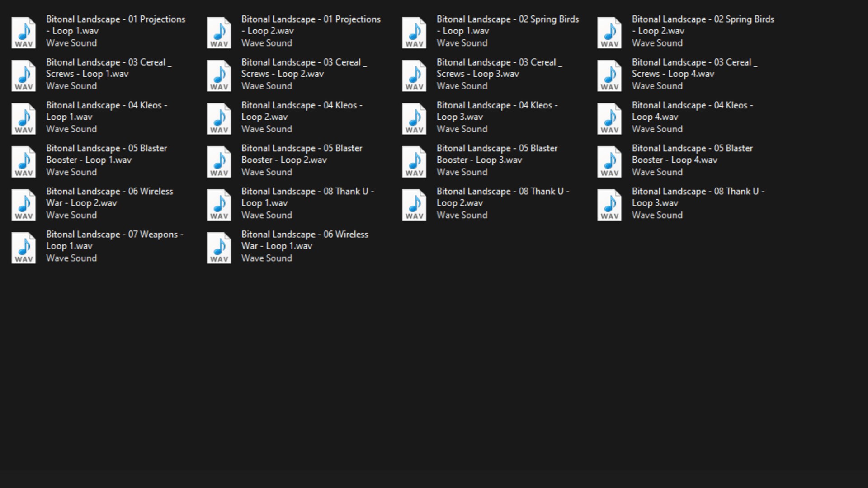Click 07 Weapons Loop 1 WAV icon
Image resolution: width=868 pixels, height=488 pixels.
tap(24, 247)
